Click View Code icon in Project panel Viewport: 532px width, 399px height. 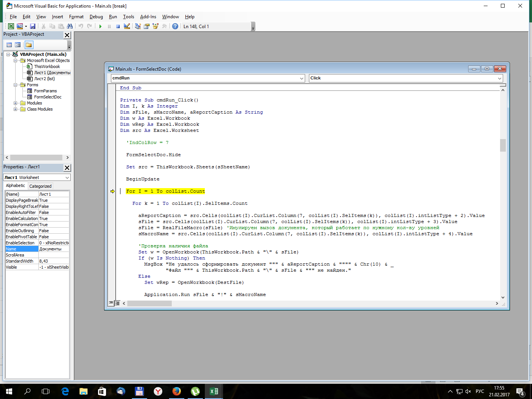(9, 45)
